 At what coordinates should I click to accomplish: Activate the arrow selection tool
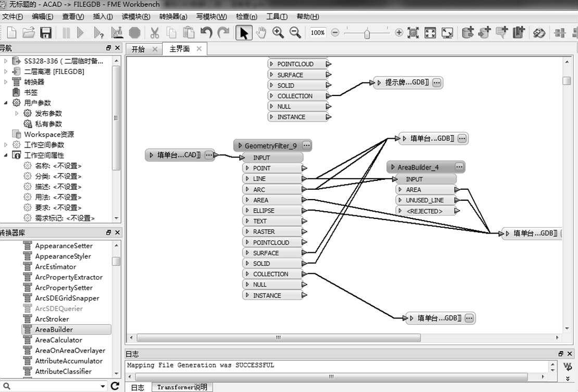point(244,33)
